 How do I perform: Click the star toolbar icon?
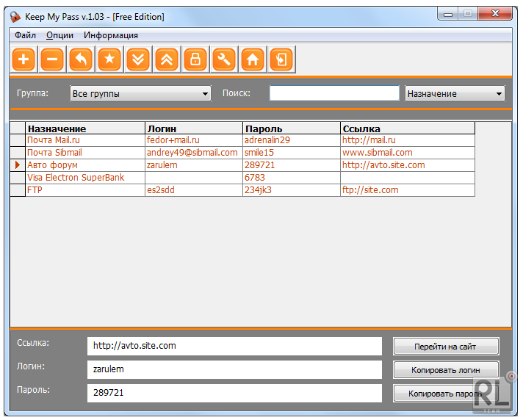coord(109,59)
